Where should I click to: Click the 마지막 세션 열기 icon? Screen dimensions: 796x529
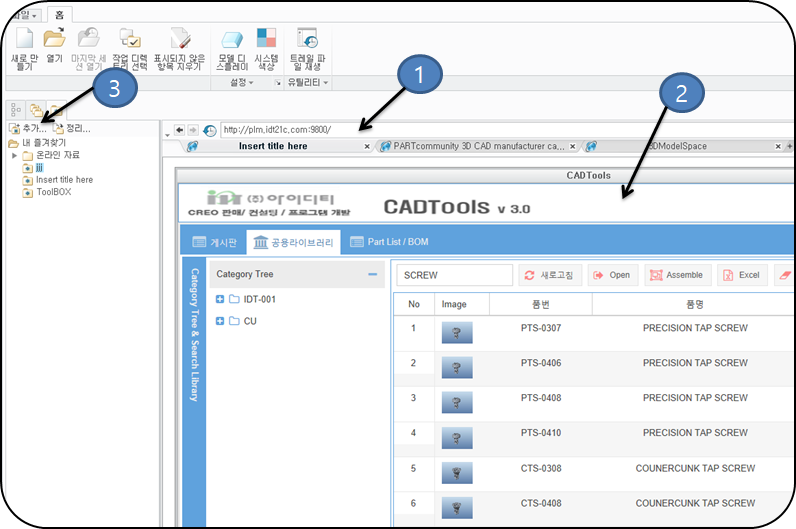click(88, 39)
